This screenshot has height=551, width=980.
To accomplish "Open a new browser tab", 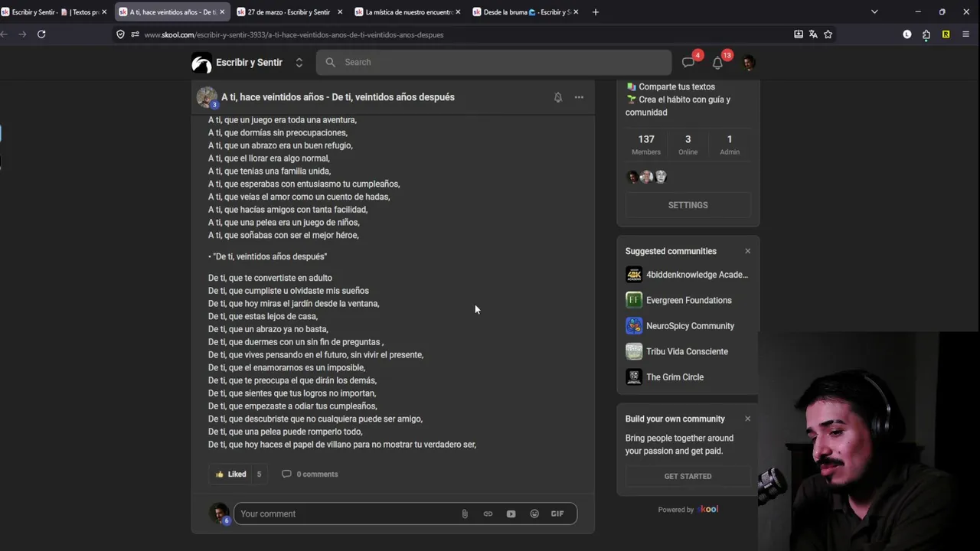I will point(596,11).
